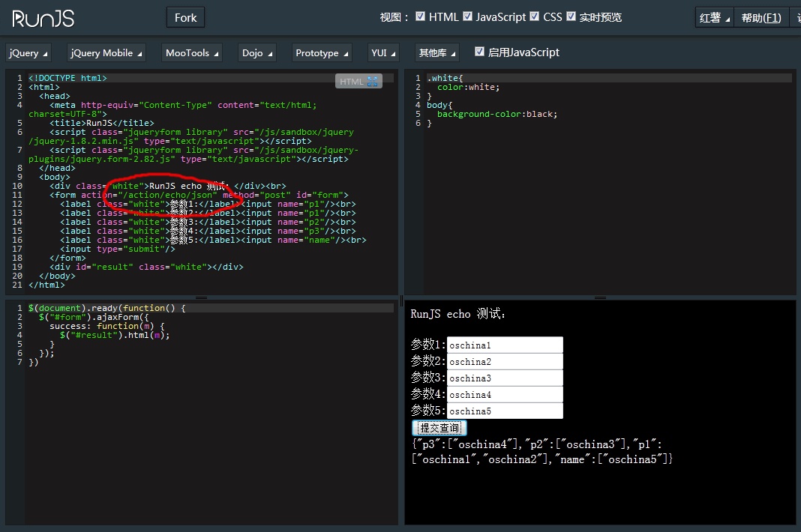Click the $("#form").ajaxForm({ line
The height and width of the screenshot is (532, 801).
[x=94, y=317]
